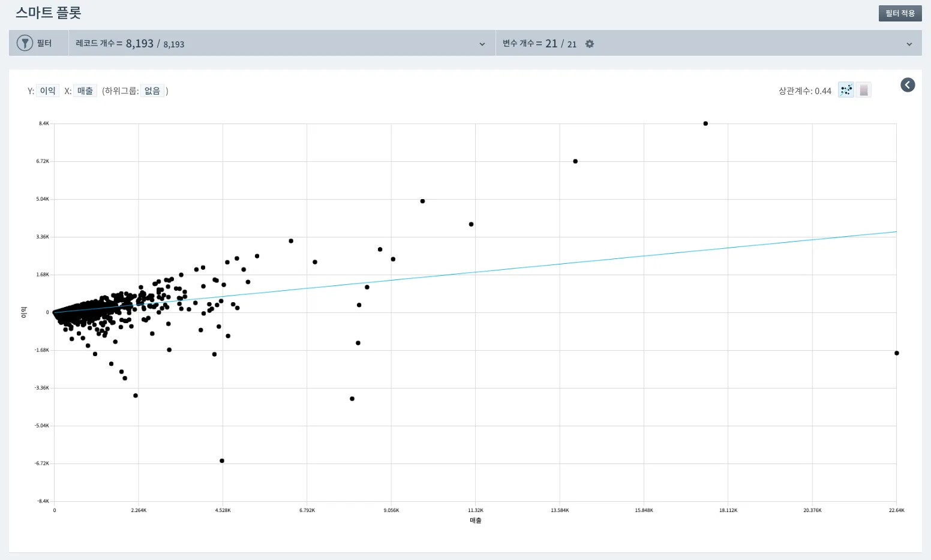Switch to the gray bar view icon
The image size is (931, 560).
864,90
